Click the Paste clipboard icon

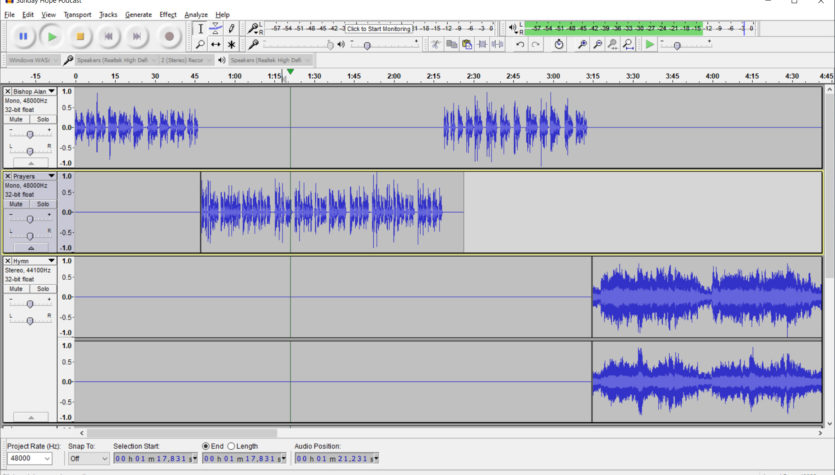pyautogui.click(x=466, y=45)
